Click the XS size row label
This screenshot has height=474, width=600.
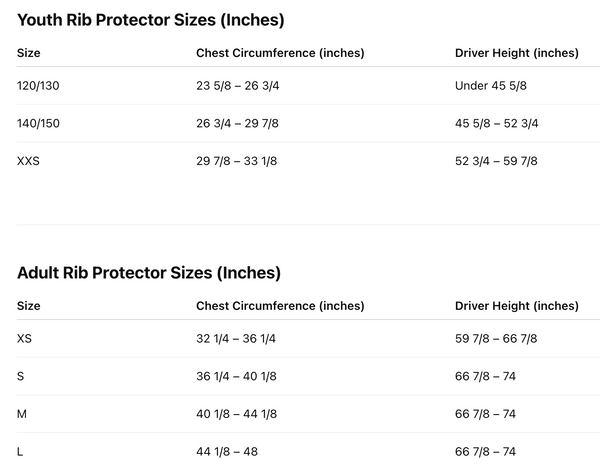tap(24, 339)
